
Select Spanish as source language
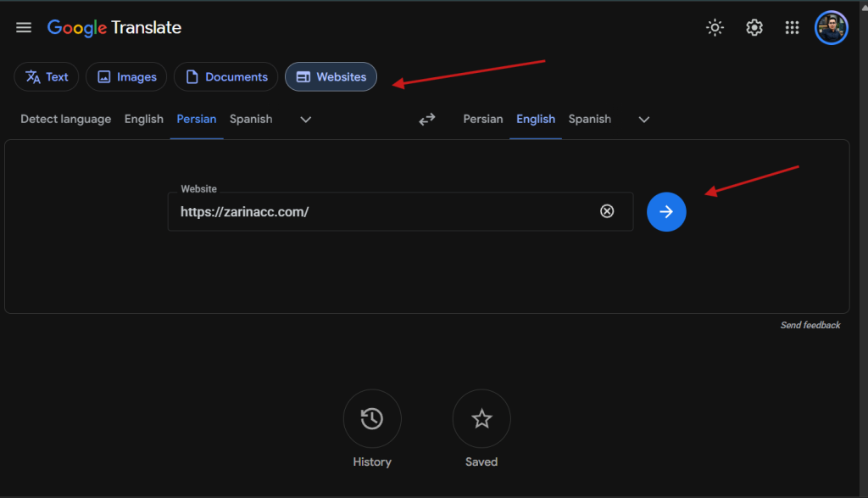pyautogui.click(x=251, y=119)
